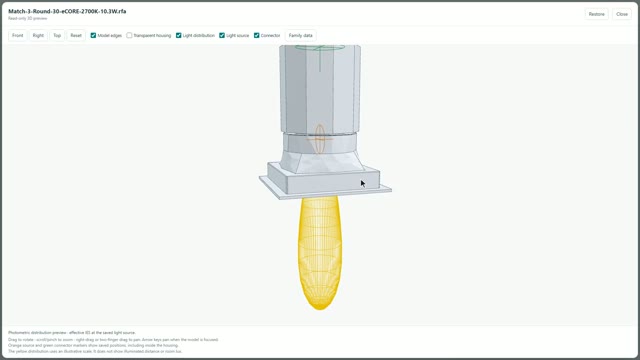Switch to the Top view
Image resolution: width=640 pixels, height=360 pixels.
pos(57,36)
